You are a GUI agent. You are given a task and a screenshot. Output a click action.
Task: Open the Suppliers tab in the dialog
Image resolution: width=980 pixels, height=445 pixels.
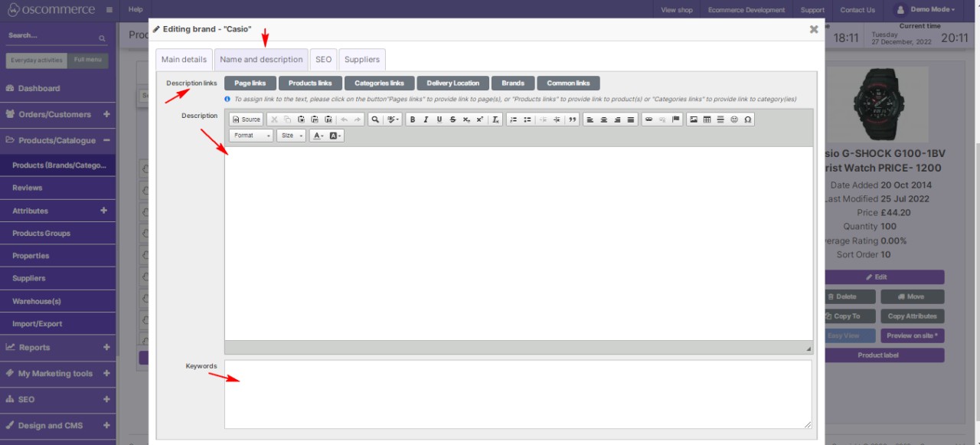point(362,60)
